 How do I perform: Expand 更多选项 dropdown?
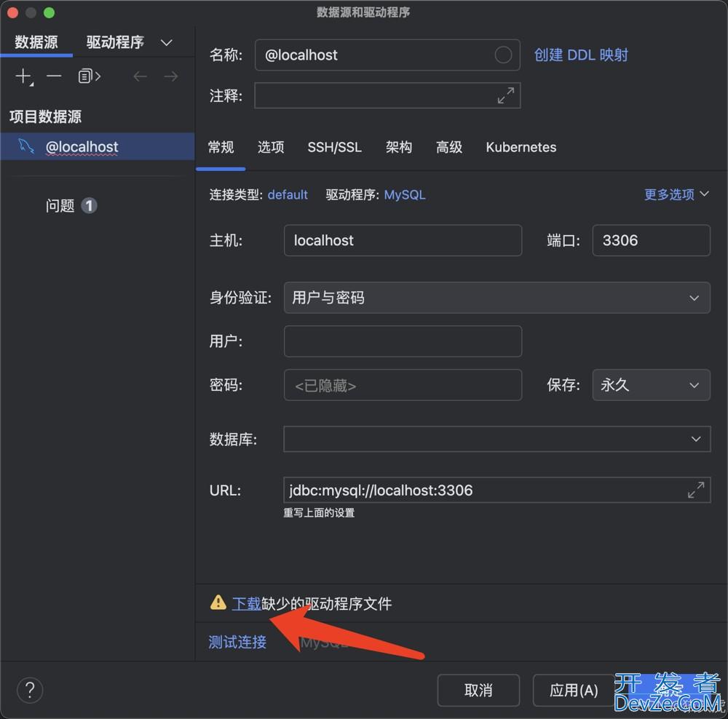676,194
